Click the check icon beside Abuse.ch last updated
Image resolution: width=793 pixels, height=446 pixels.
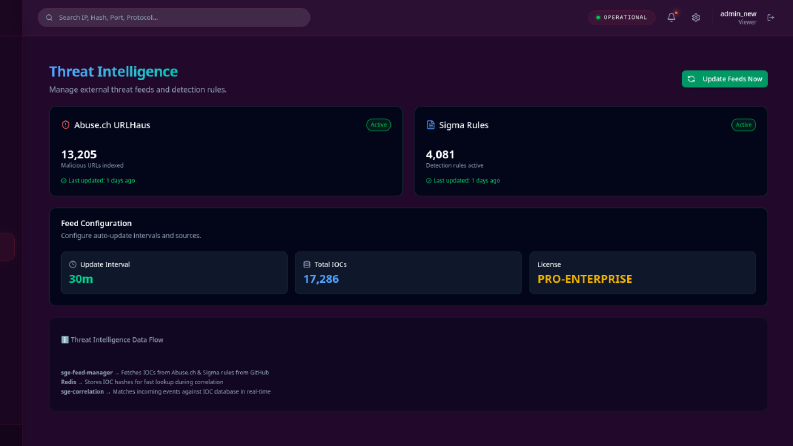click(64, 181)
